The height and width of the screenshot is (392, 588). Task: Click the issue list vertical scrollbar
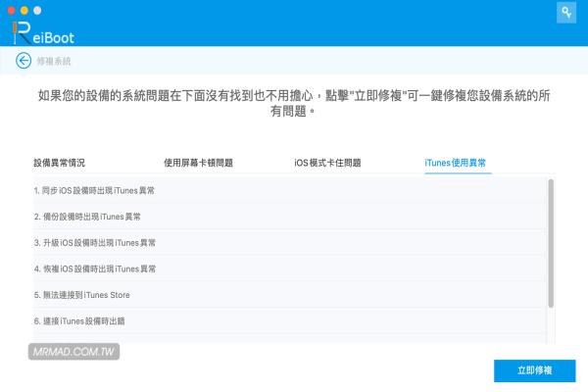point(551,243)
